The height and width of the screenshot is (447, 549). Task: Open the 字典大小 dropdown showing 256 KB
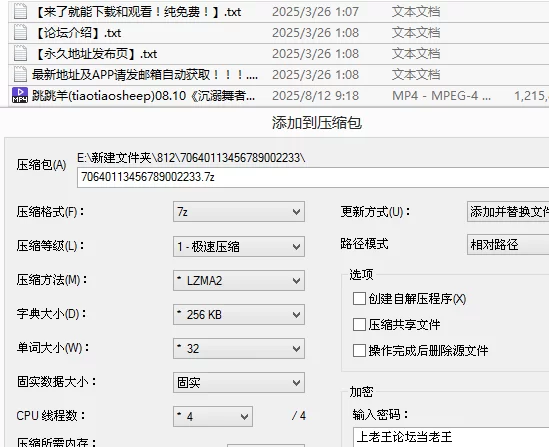(239, 314)
